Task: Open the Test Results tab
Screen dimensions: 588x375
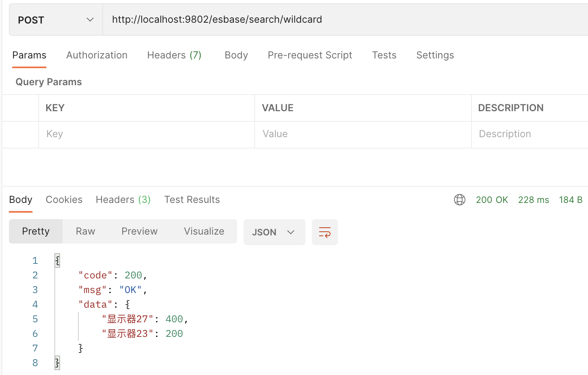Action: tap(192, 199)
